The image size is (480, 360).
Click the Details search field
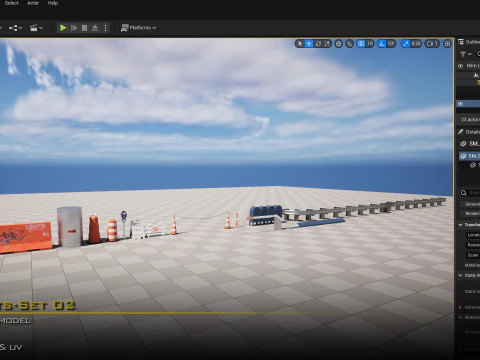click(x=470, y=193)
